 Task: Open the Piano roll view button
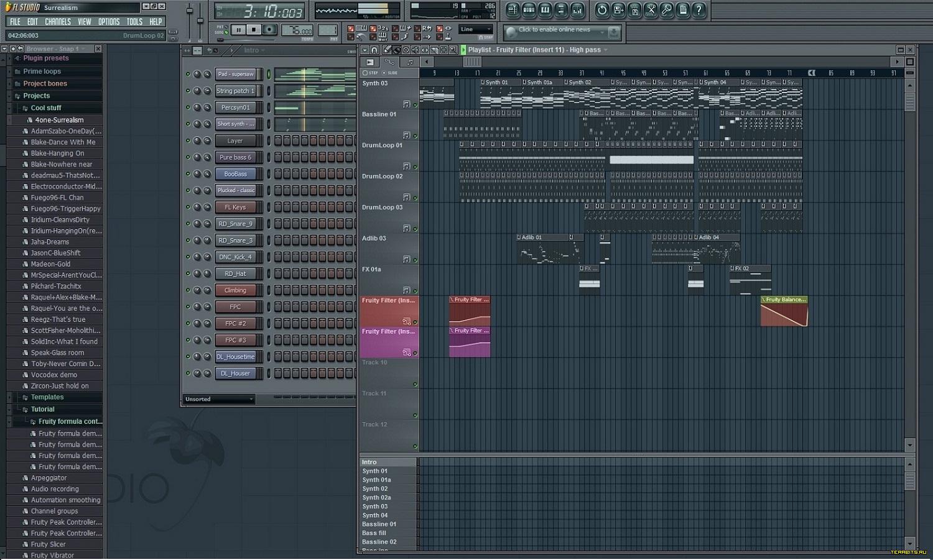pyautogui.click(x=545, y=10)
